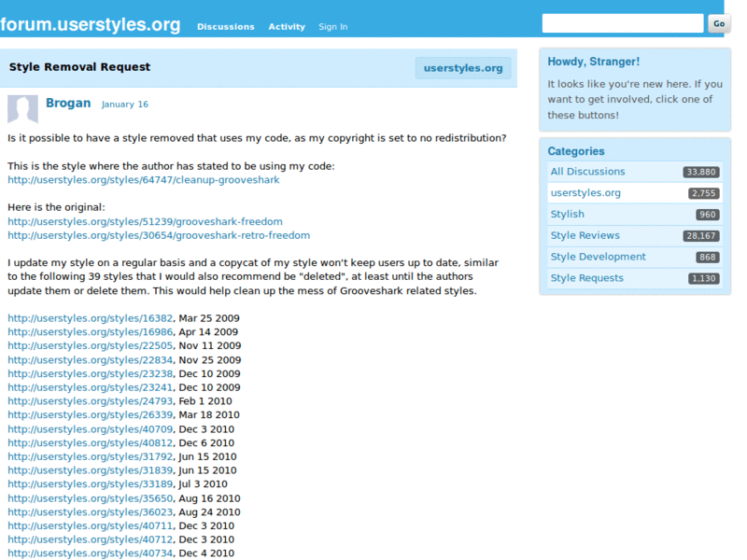Image resolution: width=747 pixels, height=560 pixels.
Task: Open the Activity menu item
Action: (287, 27)
